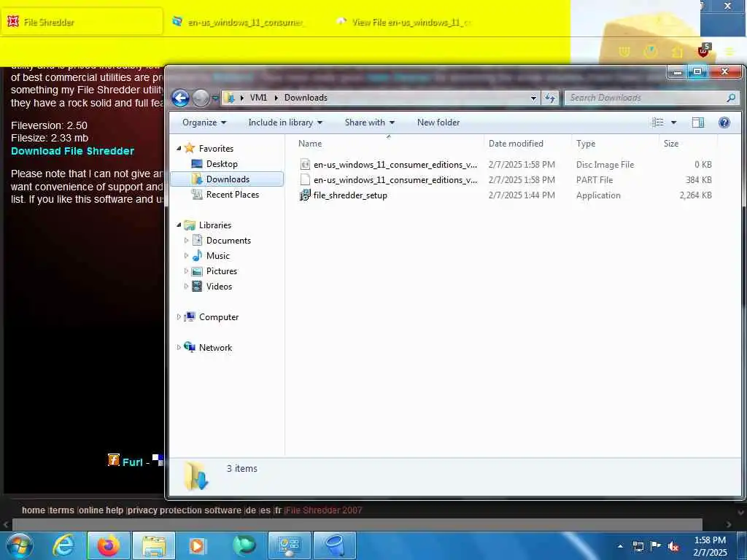Open Explorer Help question mark icon
The image size is (747, 560).
pos(724,122)
